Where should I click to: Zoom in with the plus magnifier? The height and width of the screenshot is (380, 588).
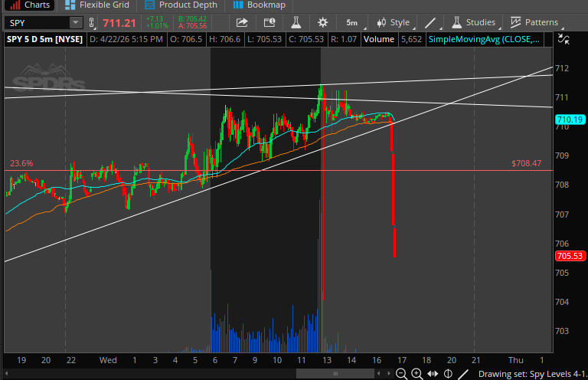pos(416,374)
